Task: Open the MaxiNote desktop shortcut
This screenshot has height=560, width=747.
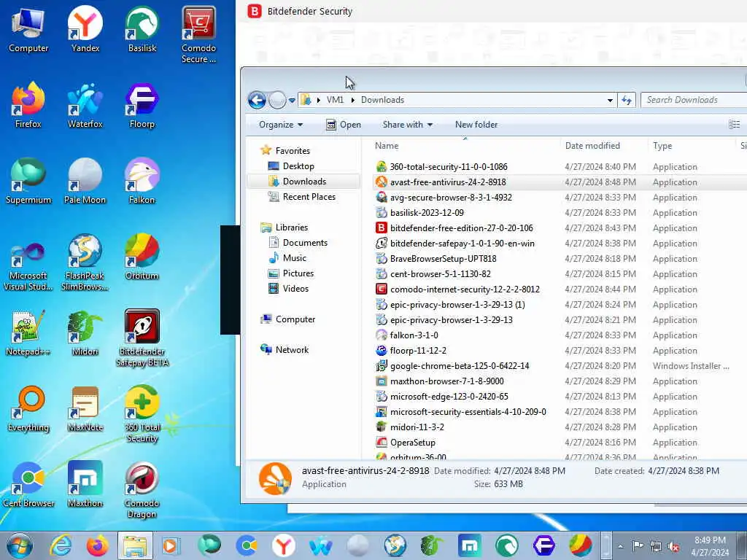Action: point(85,408)
